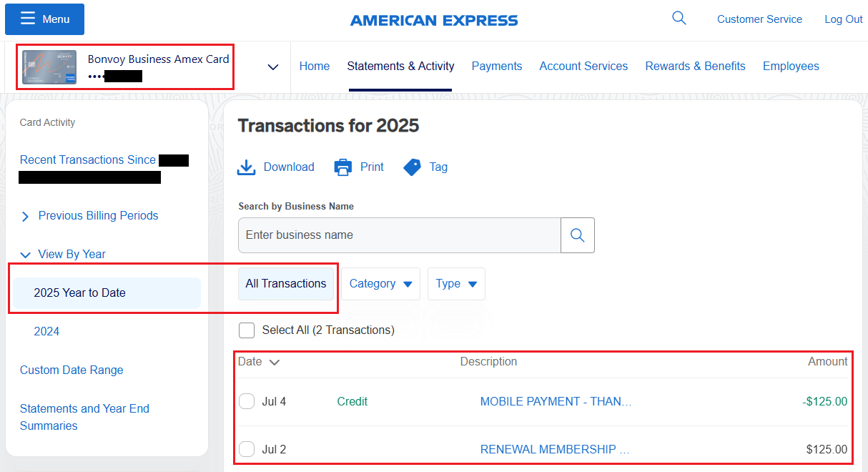The width and height of the screenshot is (868, 472).
Task: Open Custom Date Range
Action: (x=71, y=370)
